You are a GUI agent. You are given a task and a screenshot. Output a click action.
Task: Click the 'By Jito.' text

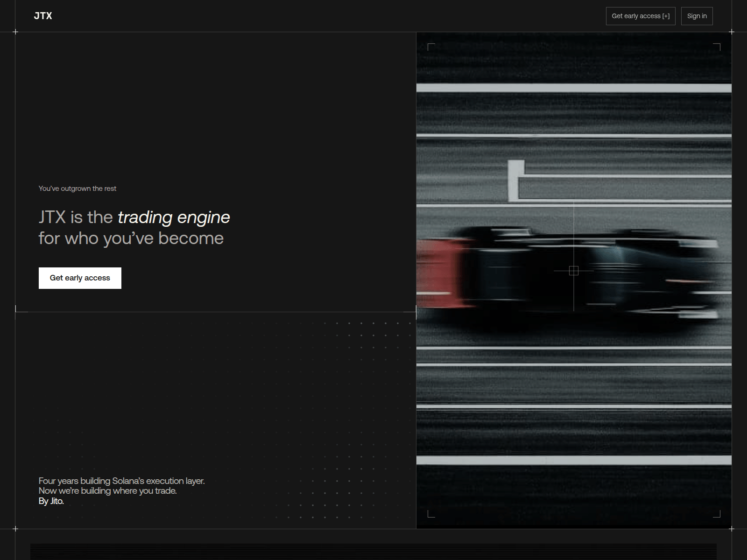click(x=51, y=501)
